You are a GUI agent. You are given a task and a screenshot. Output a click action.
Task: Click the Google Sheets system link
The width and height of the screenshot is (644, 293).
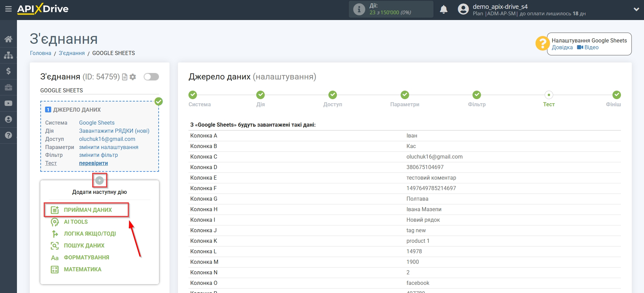97,123
